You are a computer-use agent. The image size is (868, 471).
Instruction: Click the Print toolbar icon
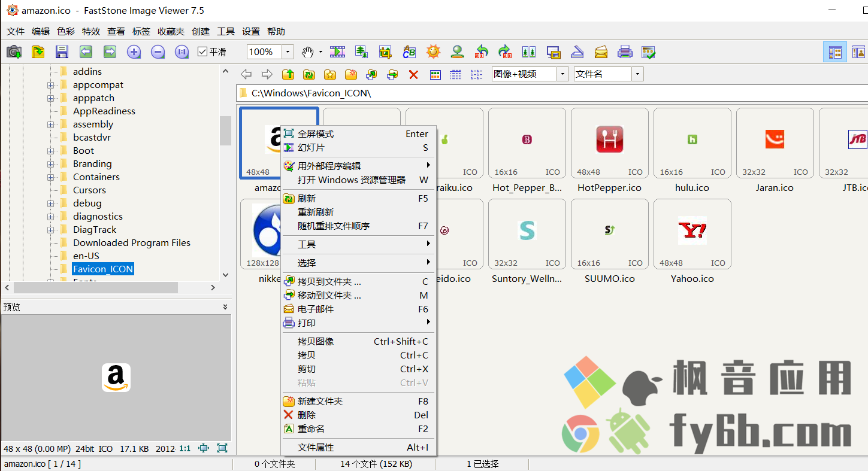click(625, 52)
